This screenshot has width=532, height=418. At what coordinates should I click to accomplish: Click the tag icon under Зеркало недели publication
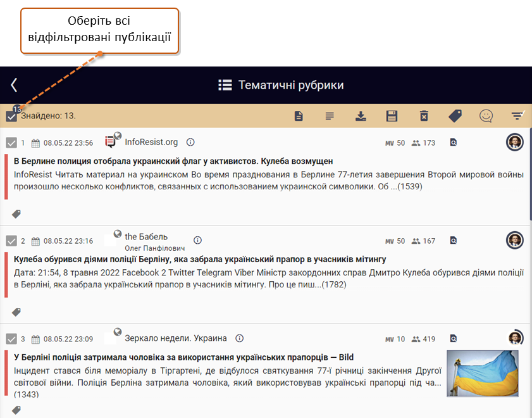16,410
